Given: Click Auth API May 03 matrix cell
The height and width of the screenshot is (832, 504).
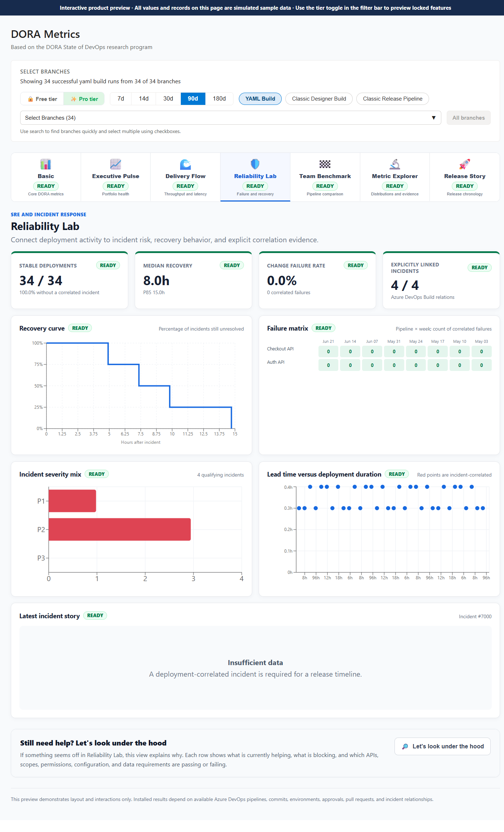Looking at the screenshot, I should click(x=481, y=365).
